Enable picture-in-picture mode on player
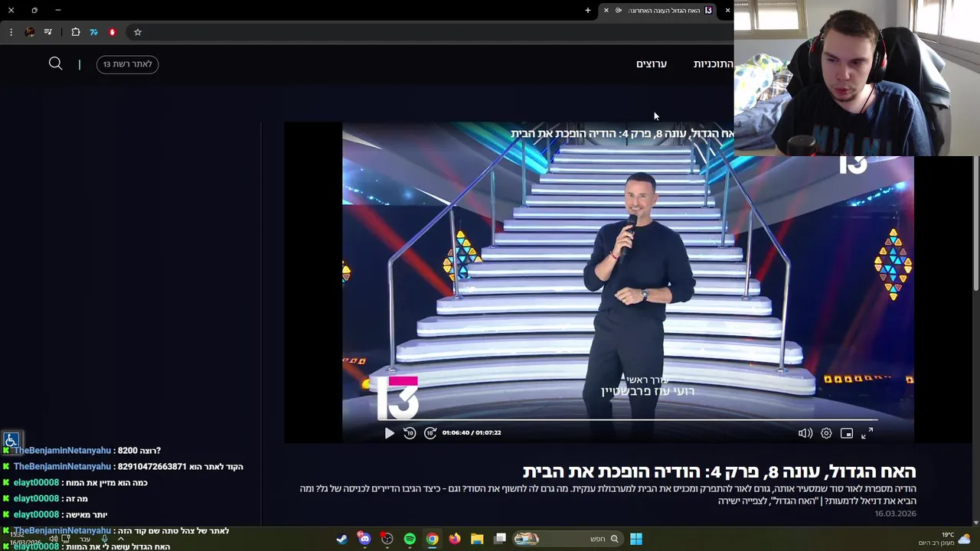The width and height of the screenshot is (980, 551). click(847, 433)
